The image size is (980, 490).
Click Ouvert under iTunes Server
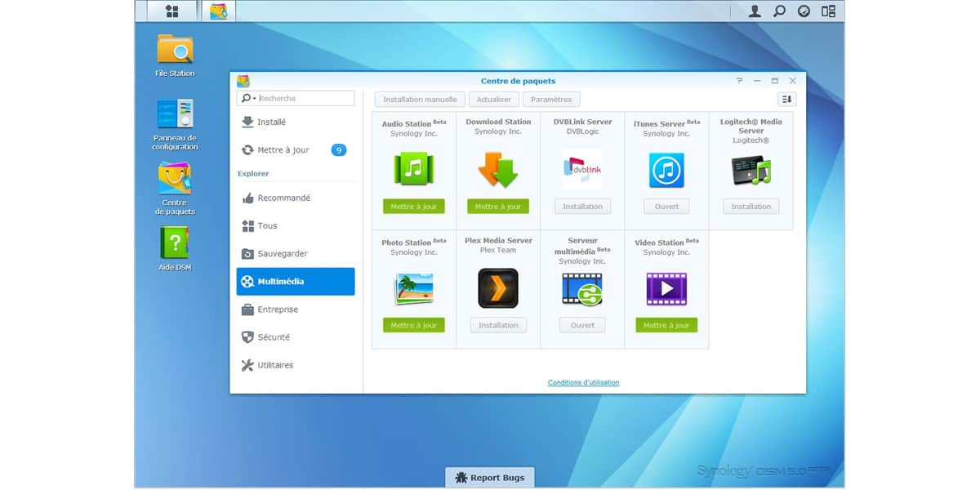(x=666, y=207)
